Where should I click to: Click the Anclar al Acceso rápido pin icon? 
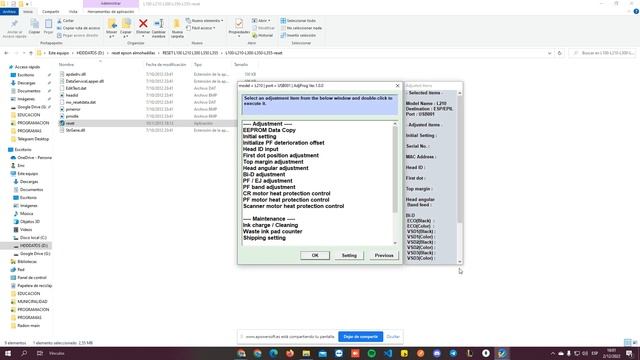point(14,24)
